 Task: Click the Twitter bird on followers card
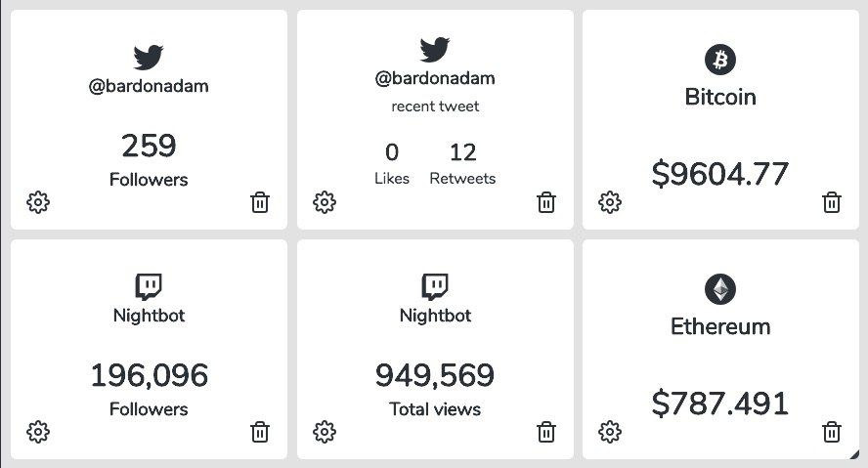pos(149,58)
